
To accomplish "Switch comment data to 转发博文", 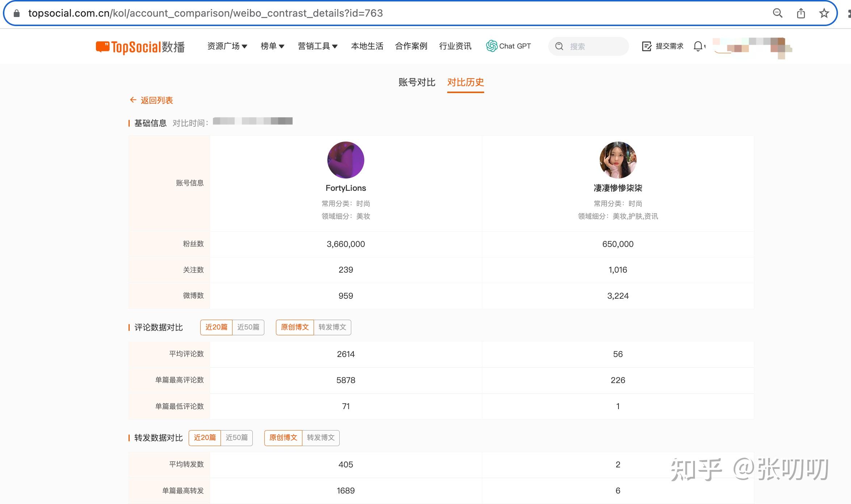I will [332, 327].
